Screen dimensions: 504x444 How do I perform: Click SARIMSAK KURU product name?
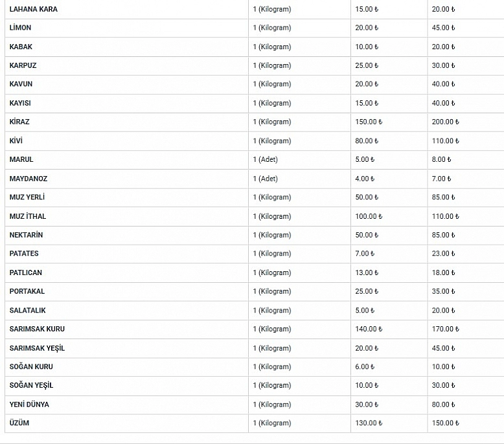[37, 329]
